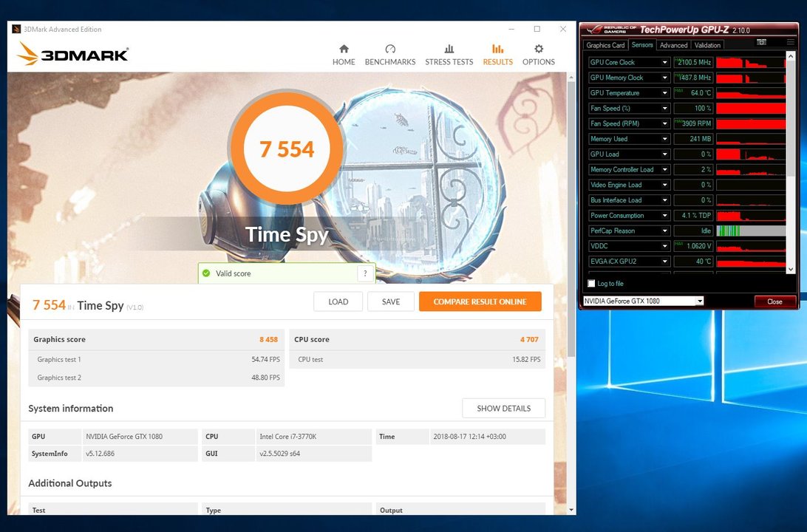Click the CPU test 15.82 FPS value
This screenshot has height=532, width=807.
point(526,360)
